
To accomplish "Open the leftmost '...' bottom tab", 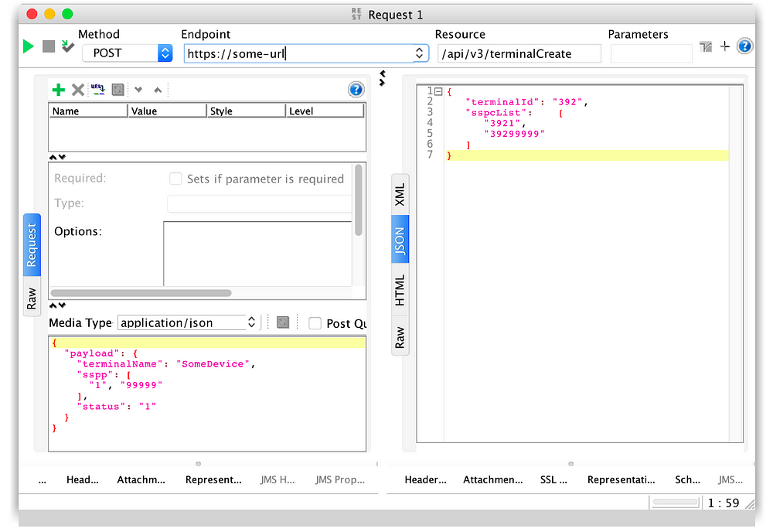I will (x=43, y=479).
